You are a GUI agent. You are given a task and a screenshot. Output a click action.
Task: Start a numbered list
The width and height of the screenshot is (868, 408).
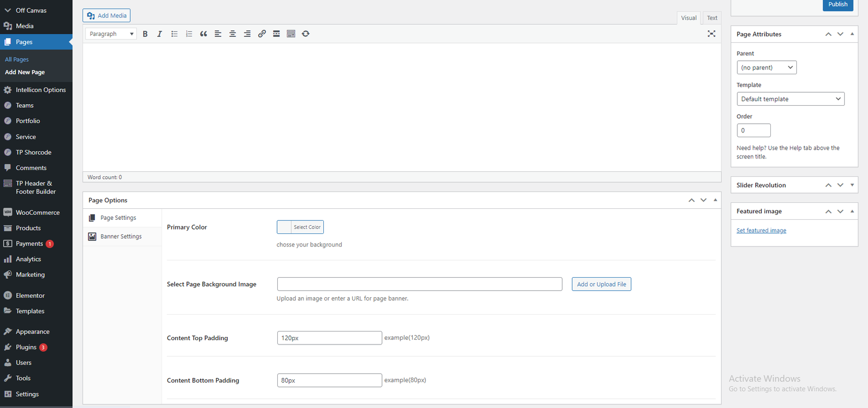[189, 34]
